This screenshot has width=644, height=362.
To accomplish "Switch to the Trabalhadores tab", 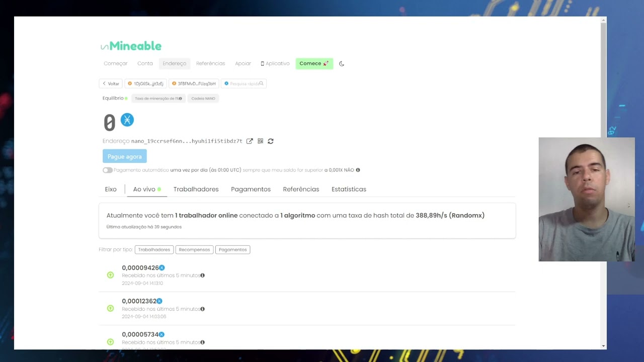I will 196,189.
